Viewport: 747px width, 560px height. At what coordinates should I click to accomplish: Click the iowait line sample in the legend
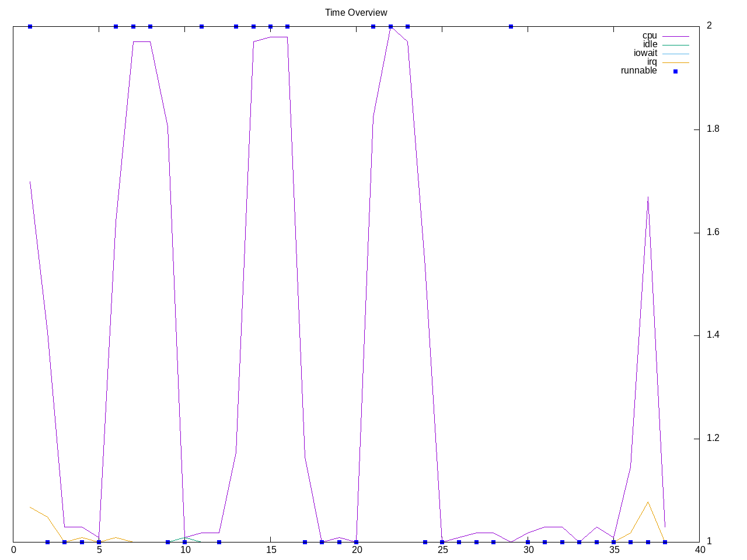[x=675, y=54]
